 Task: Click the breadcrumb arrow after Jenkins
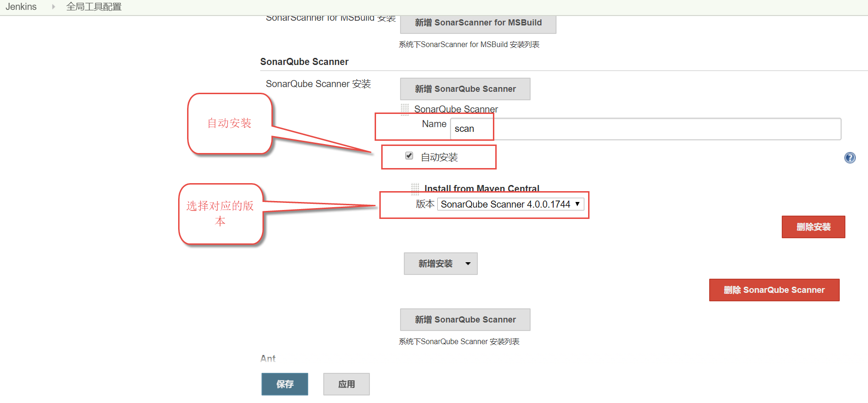tap(53, 7)
